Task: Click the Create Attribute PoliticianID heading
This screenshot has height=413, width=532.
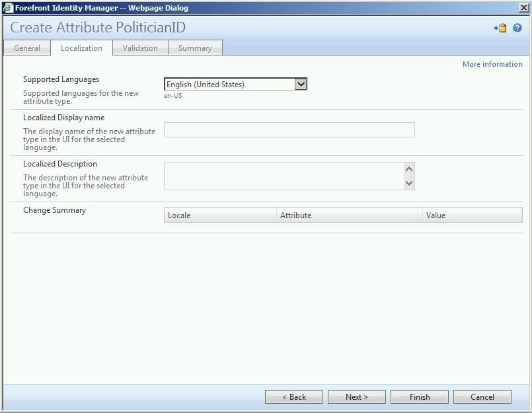Action: click(x=98, y=28)
